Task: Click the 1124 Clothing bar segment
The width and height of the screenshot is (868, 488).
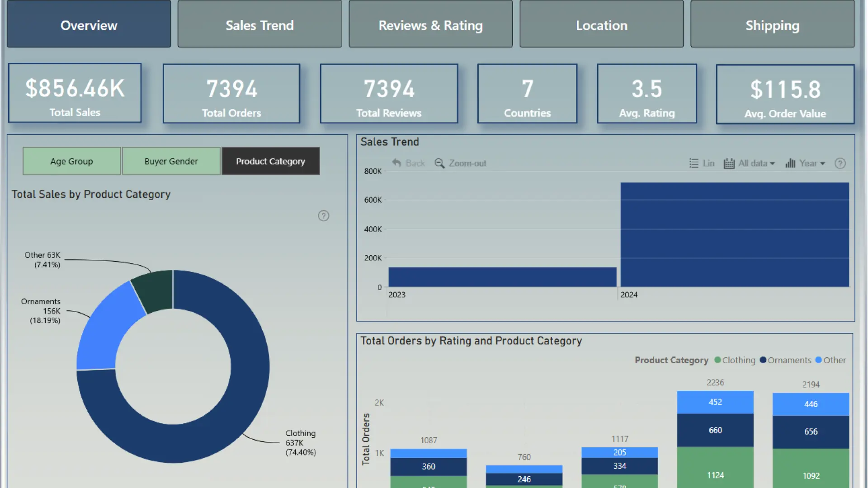Action: pos(715,468)
